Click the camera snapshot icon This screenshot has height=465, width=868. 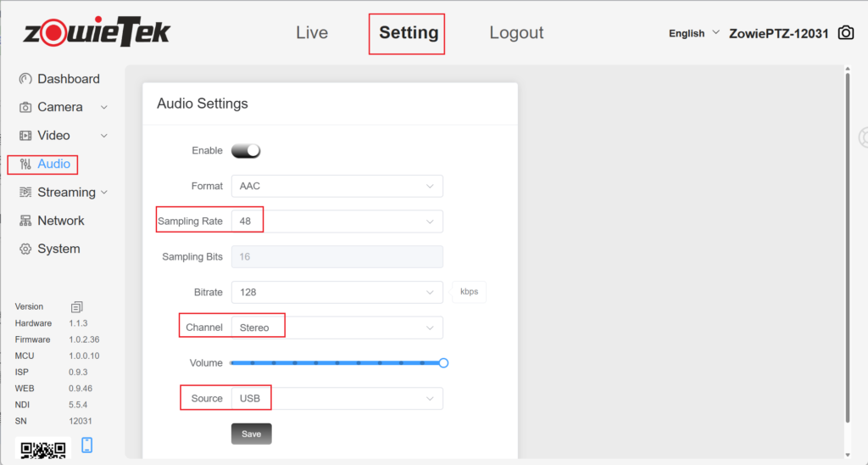pos(845,33)
